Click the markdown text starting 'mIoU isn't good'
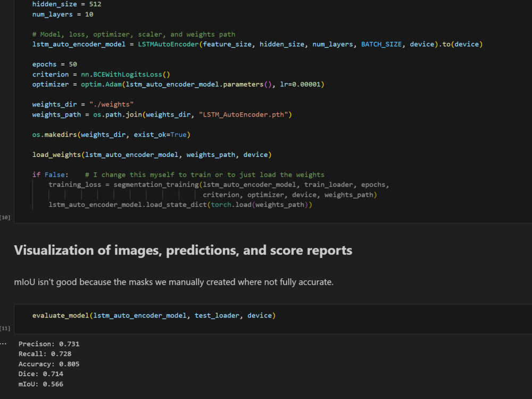Screen dimensions: 532x399 [174, 282]
